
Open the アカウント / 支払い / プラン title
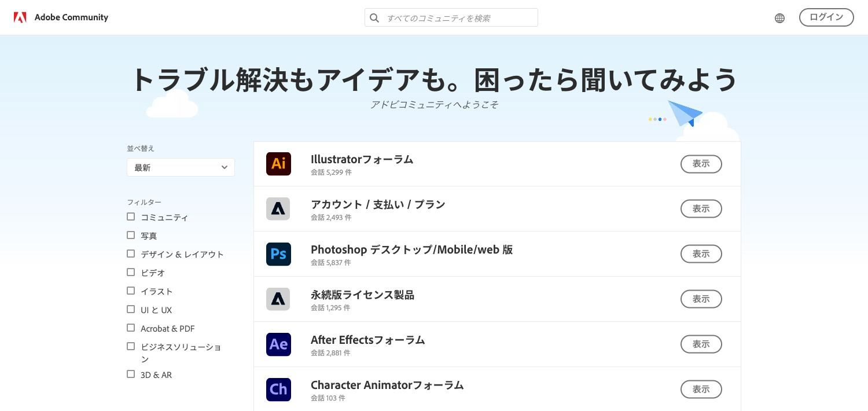pos(378,204)
